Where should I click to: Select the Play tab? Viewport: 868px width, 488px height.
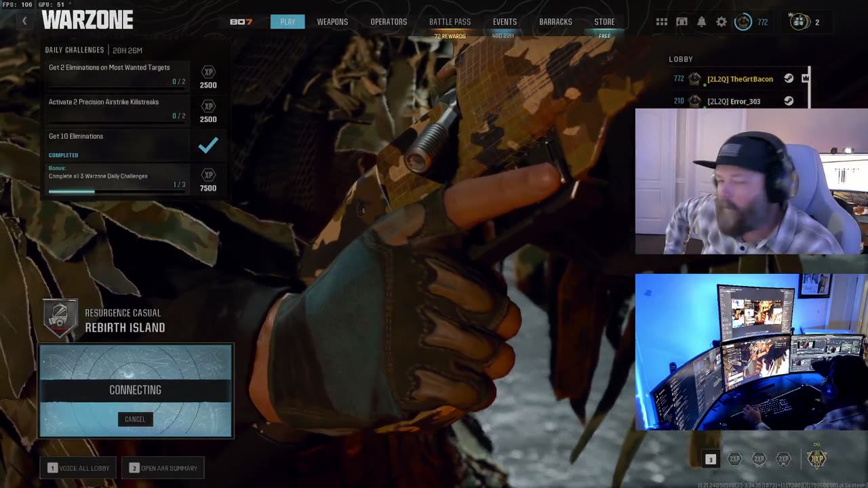click(x=288, y=22)
